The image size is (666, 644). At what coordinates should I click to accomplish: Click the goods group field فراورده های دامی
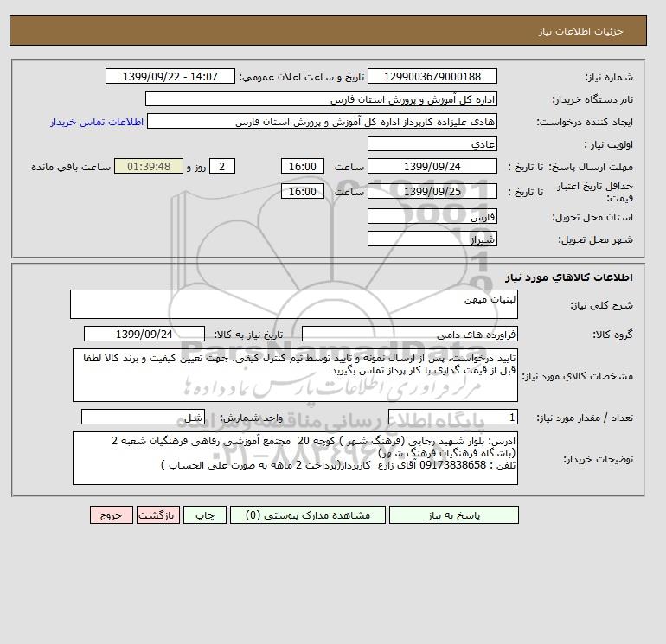tap(409, 334)
